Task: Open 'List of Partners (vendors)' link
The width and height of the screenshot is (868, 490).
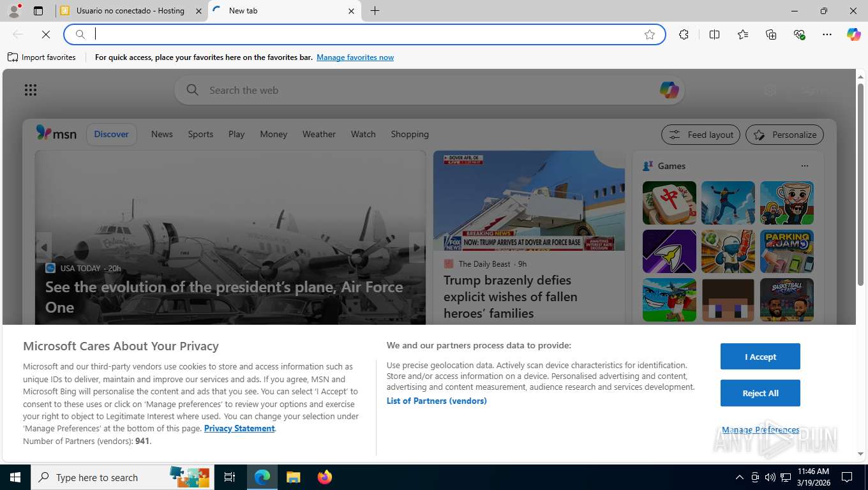Action: click(437, 401)
